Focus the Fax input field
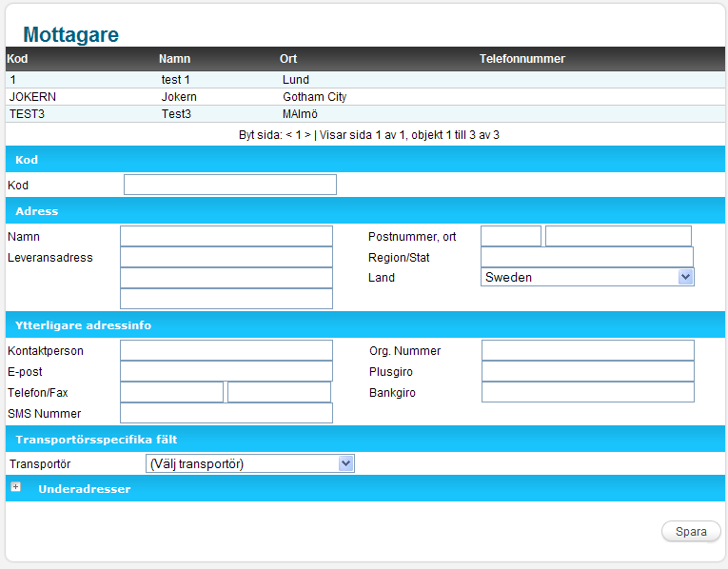 [x=280, y=392]
